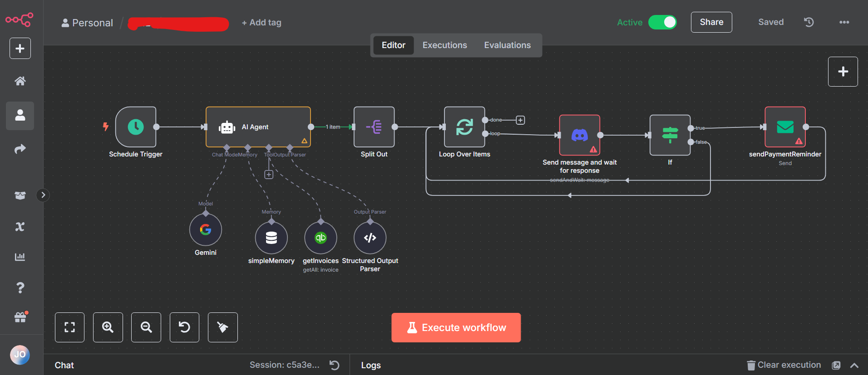Click the Saved status text
The image size is (868, 375).
point(771,22)
